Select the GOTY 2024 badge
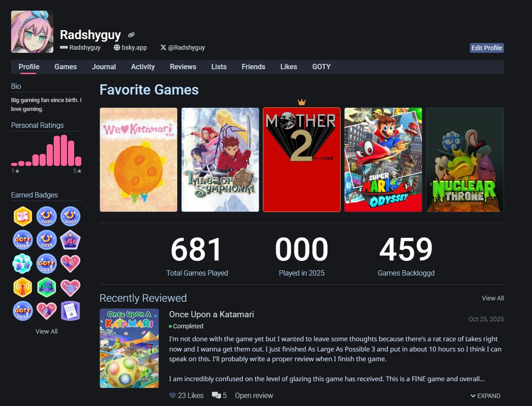Screen dimensions: 532x406 point(23,240)
